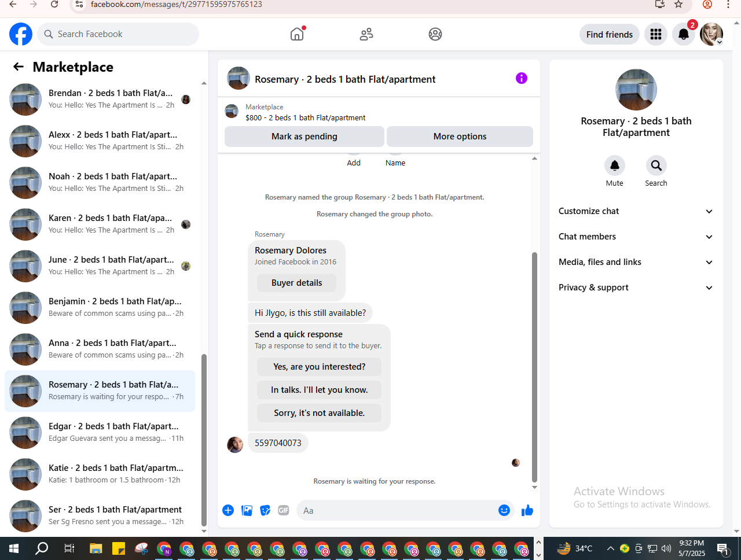741x560 pixels.
Task: Send quick reply 'Yes, are you interested?'
Action: 319,367
